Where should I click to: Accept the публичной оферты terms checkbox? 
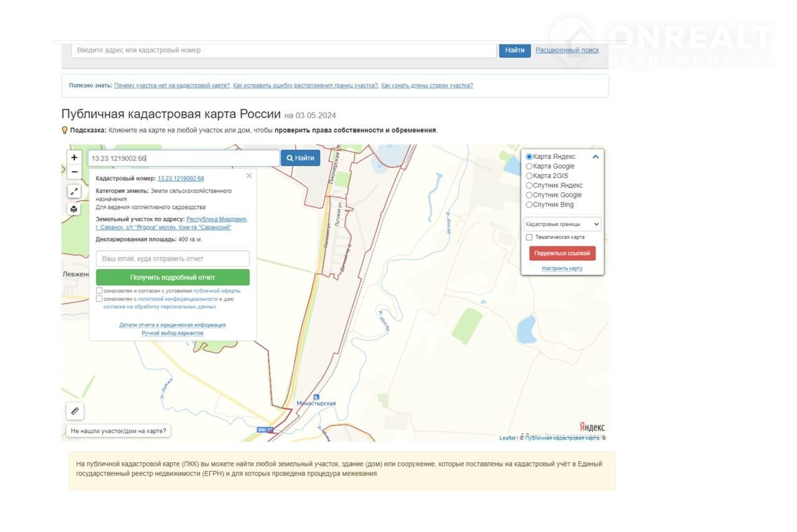click(99, 291)
